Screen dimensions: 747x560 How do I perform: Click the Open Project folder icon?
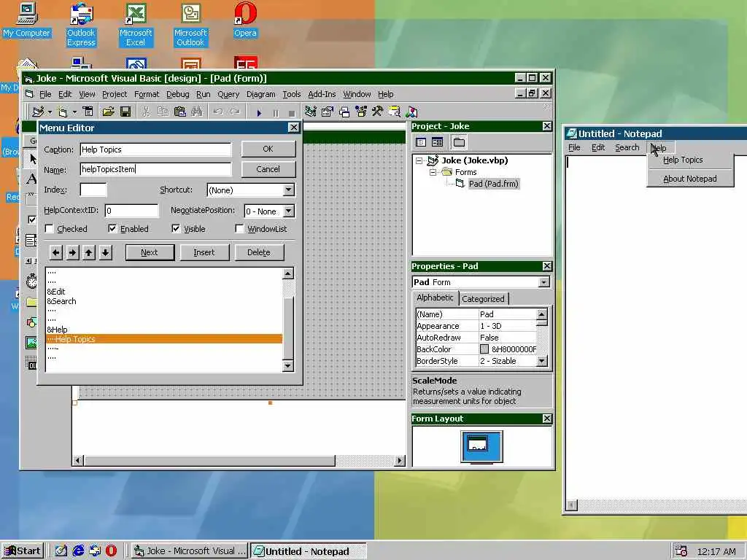[x=109, y=112]
